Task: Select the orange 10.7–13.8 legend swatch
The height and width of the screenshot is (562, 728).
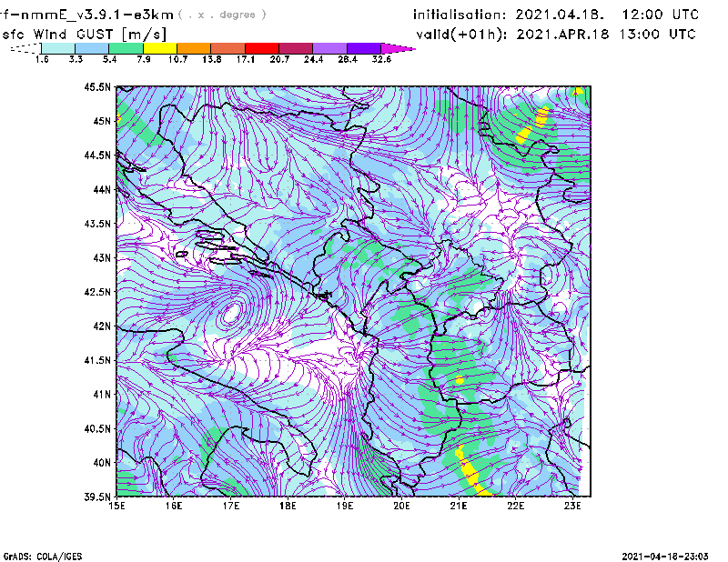Action: click(x=194, y=48)
